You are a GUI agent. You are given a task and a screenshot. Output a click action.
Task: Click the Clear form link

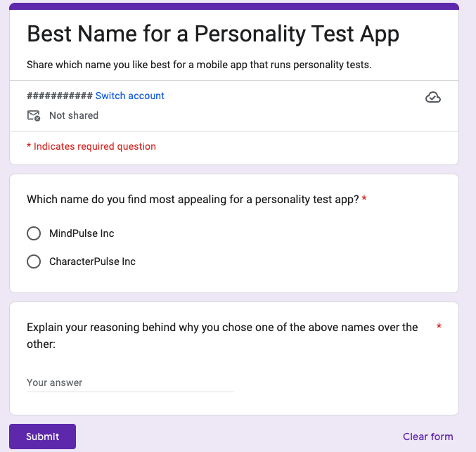tap(427, 437)
